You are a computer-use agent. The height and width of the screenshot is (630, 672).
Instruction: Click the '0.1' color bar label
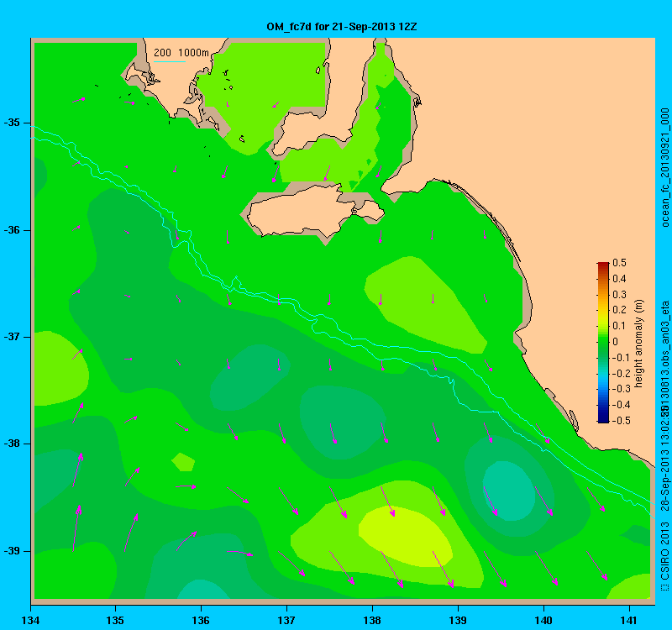point(620,326)
